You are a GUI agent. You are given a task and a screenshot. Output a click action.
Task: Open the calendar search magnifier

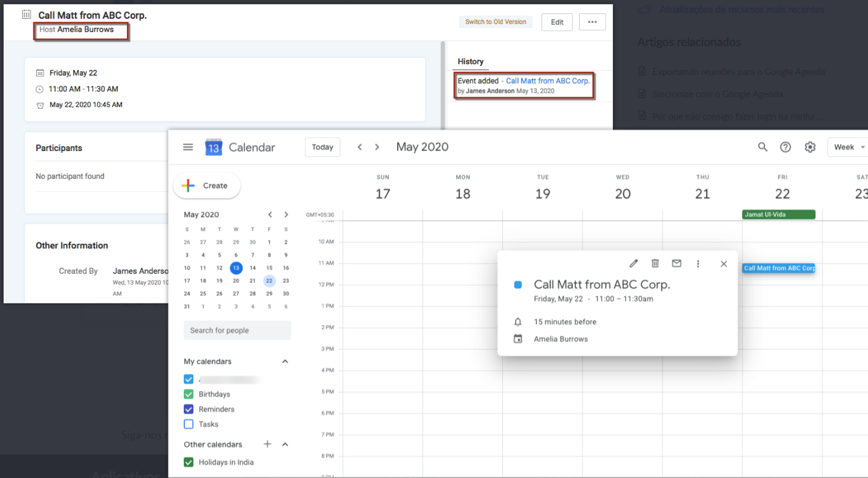pos(763,147)
